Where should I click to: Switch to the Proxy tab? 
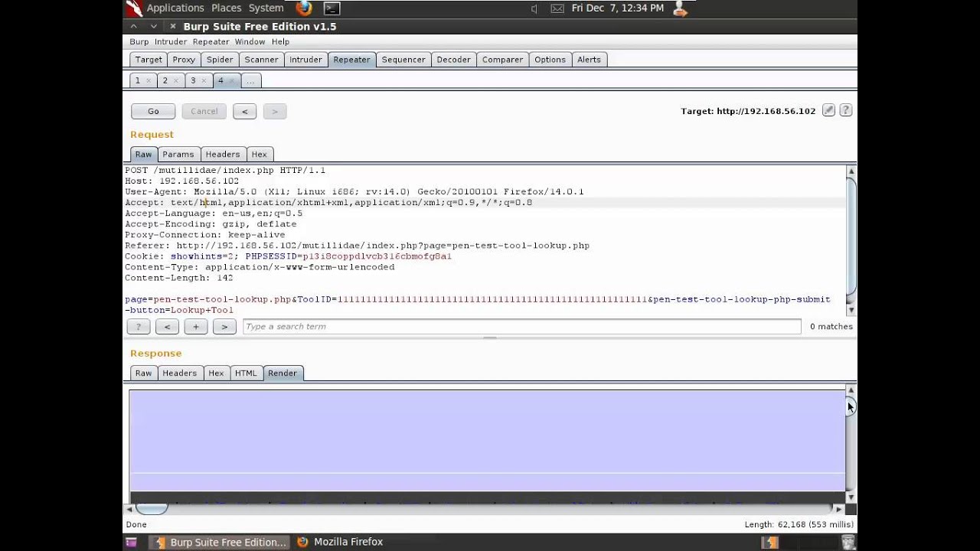184,60
